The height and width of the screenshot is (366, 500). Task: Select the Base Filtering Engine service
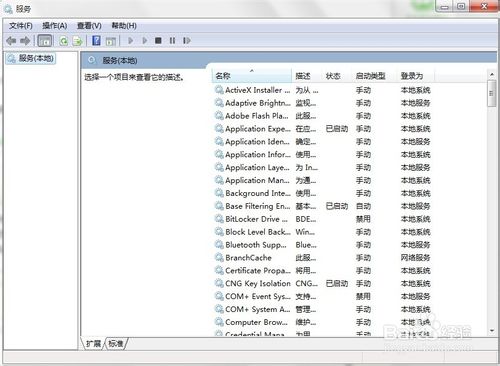coord(323,206)
